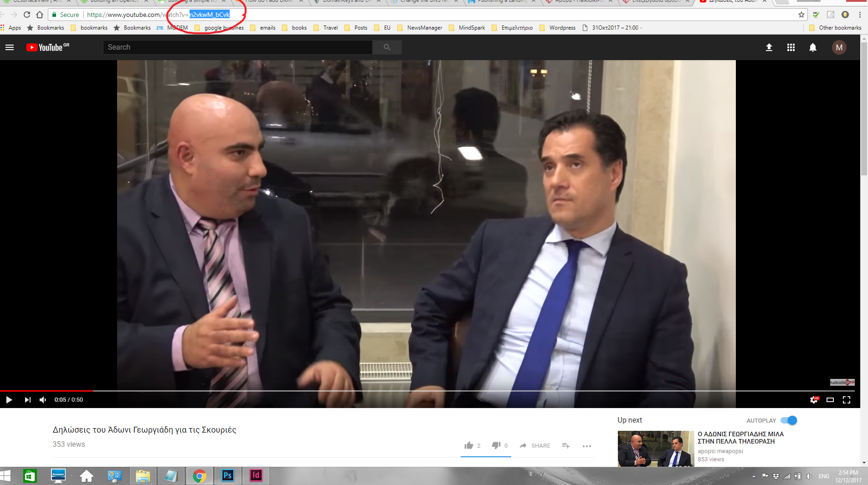Dislike the video with thumbs down

(496, 445)
